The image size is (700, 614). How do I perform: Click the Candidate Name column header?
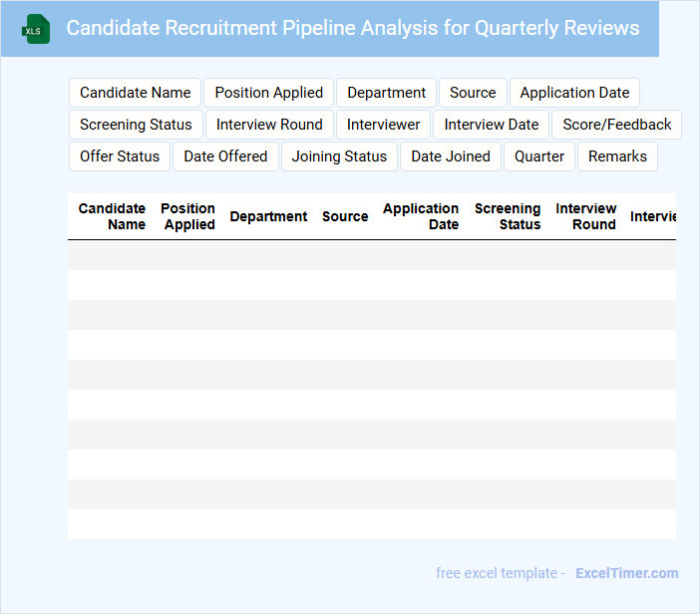(112, 216)
